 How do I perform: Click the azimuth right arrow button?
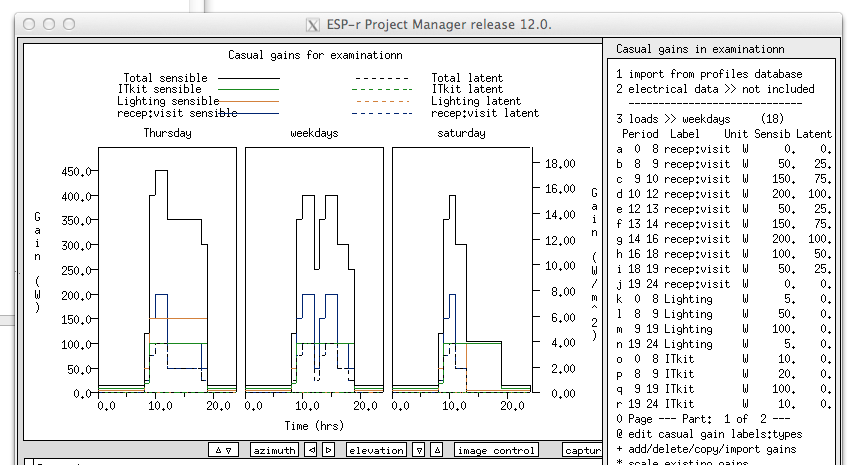click(x=328, y=451)
